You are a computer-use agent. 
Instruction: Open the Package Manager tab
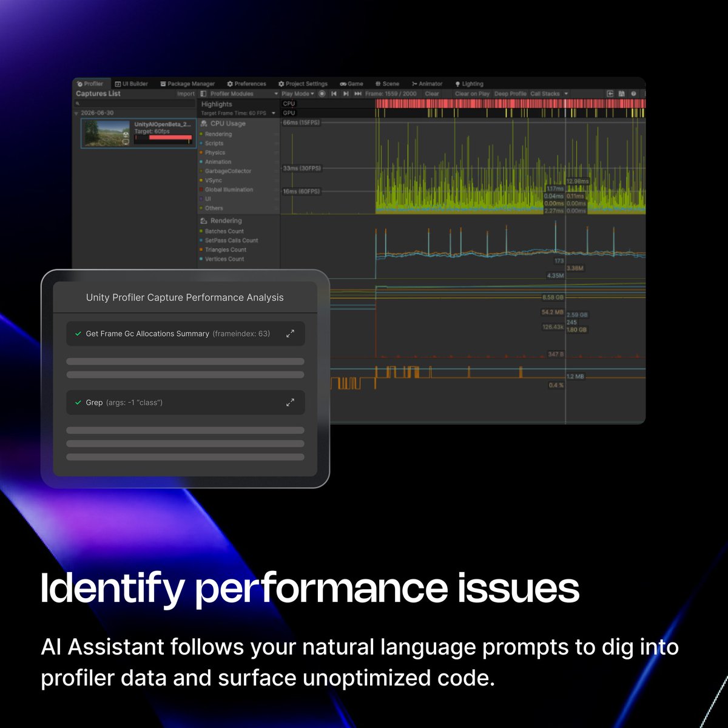pyautogui.click(x=187, y=84)
